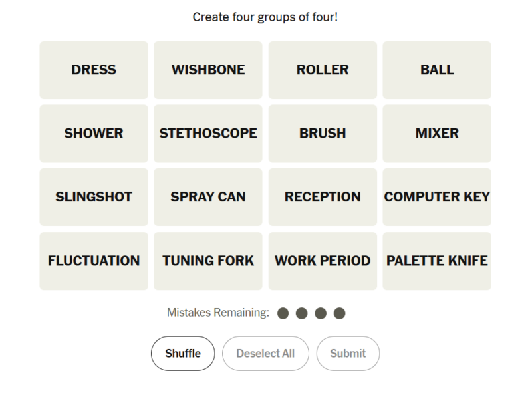532x397 pixels.
Task: Choose the STETHOSCOPE word tile
Action: (x=208, y=133)
